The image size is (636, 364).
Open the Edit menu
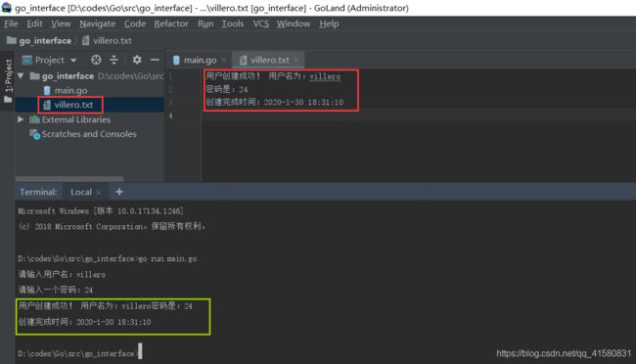34,23
